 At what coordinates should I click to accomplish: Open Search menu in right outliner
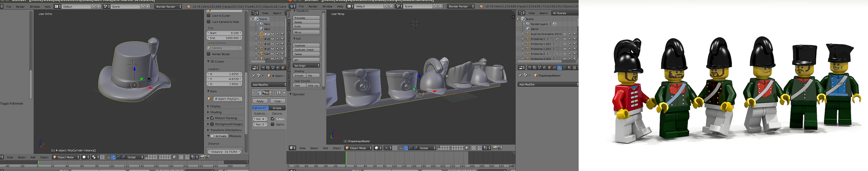544,13
